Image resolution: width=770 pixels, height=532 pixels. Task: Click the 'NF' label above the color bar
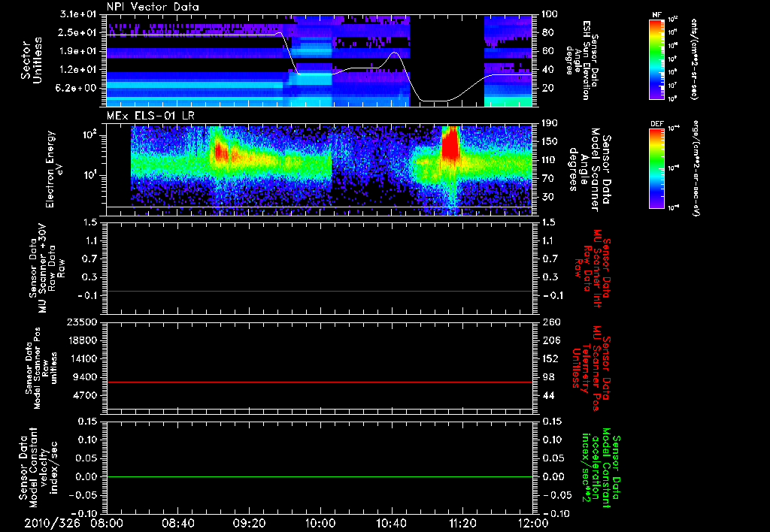pyautogui.click(x=657, y=15)
